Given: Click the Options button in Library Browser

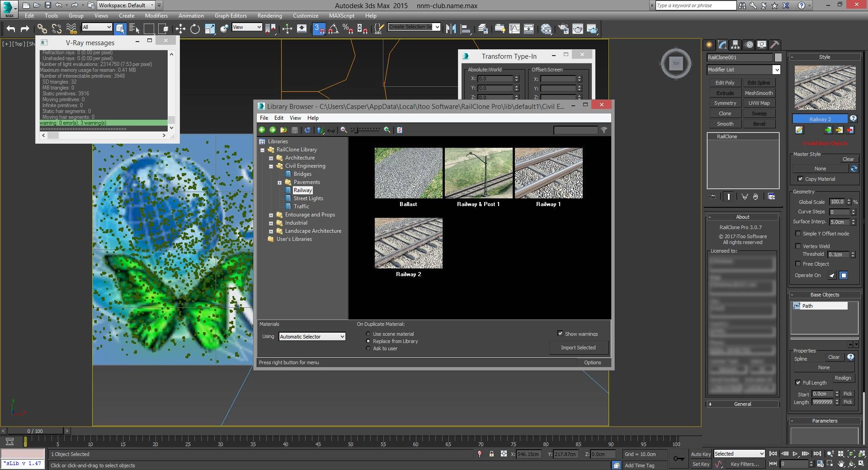Looking at the screenshot, I should pyautogui.click(x=592, y=362).
